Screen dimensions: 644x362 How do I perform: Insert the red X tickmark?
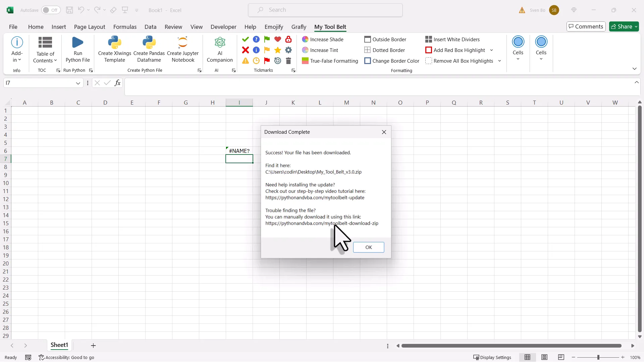[x=246, y=50]
